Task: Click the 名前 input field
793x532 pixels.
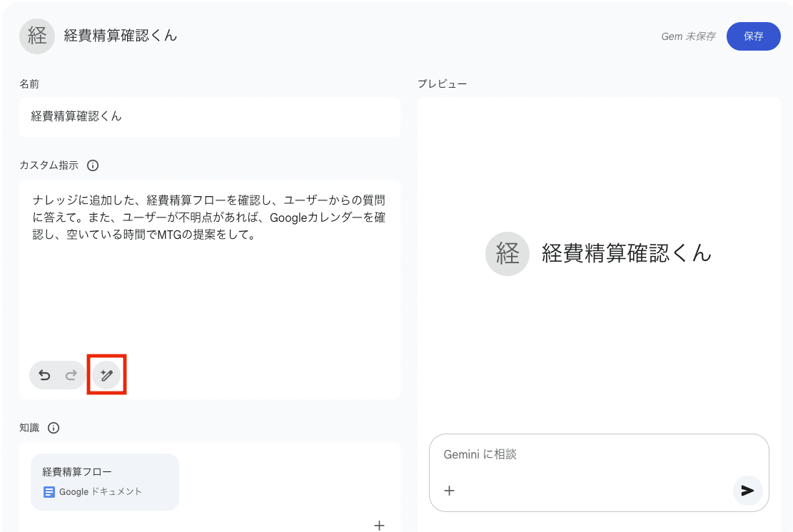Action: 209,116
